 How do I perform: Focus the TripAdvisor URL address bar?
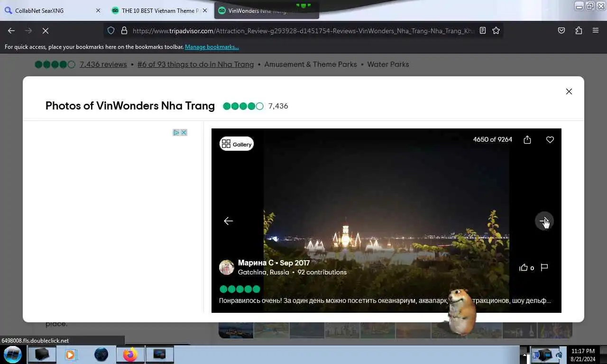coord(303,30)
